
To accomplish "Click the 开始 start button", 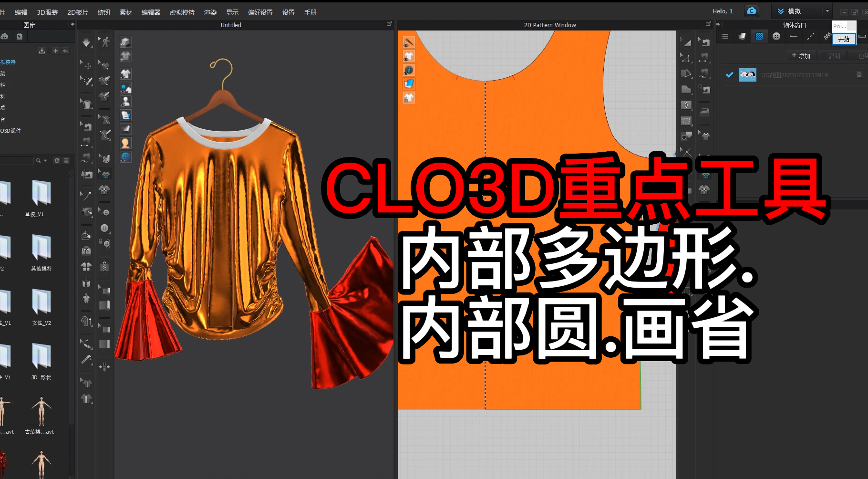I will coord(844,39).
